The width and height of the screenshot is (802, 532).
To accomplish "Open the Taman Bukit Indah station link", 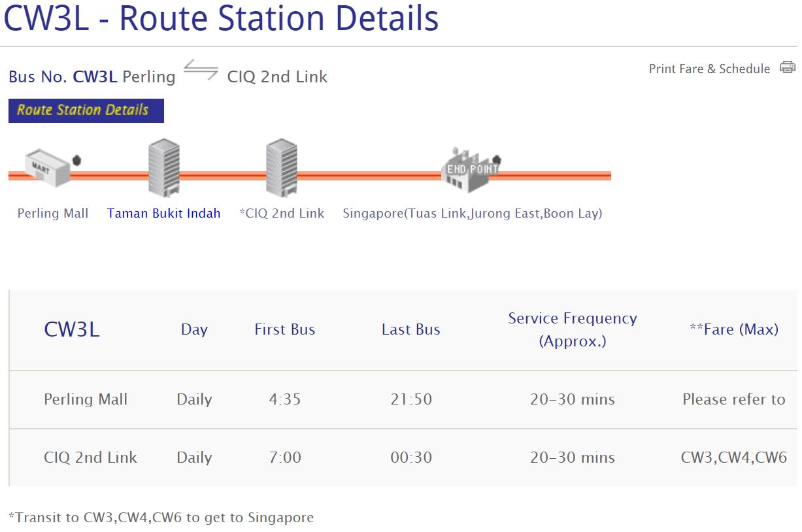I will tap(163, 214).
